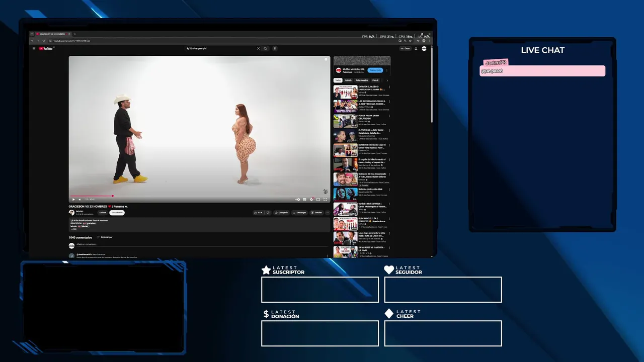This screenshot has width=644, height=362.
Task: Start voice search with microphone icon
Action: click(275, 48)
